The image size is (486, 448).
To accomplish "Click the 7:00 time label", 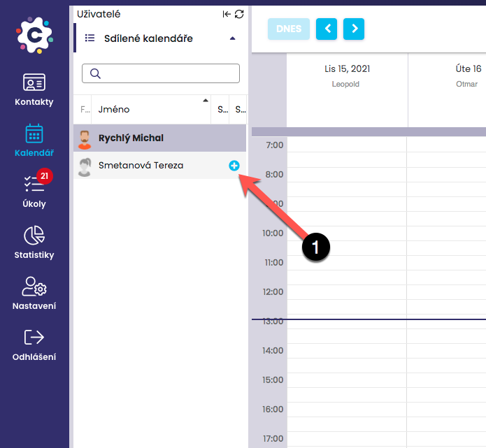I will (275, 145).
